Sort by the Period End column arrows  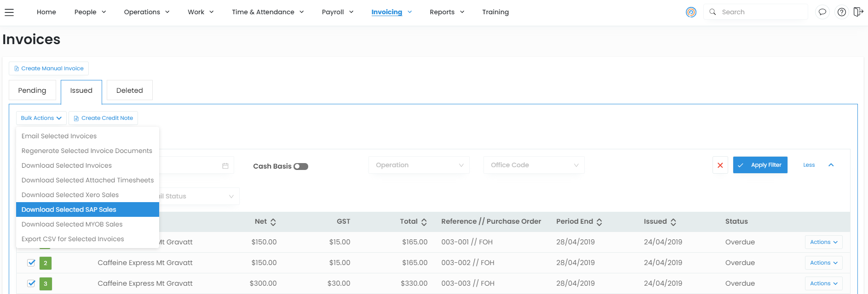click(599, 222)
